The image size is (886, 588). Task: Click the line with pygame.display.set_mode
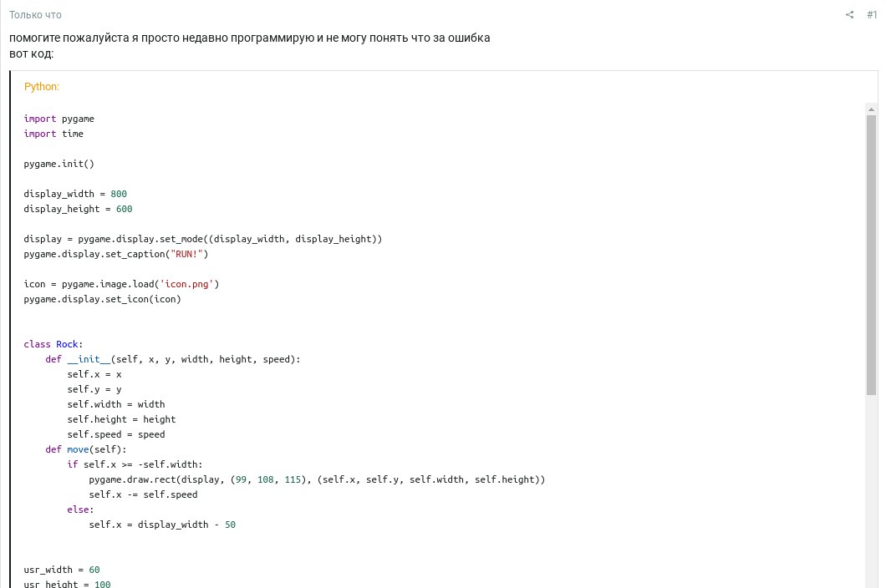[203, 239]
